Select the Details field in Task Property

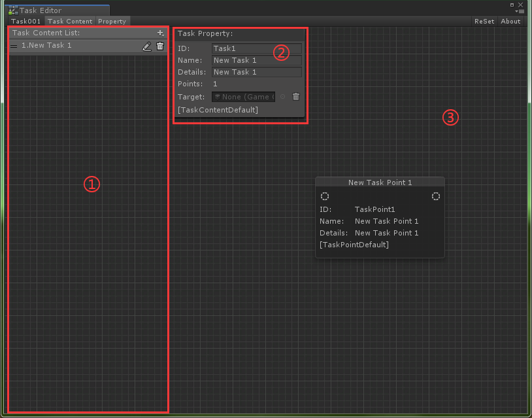[256, 72]
